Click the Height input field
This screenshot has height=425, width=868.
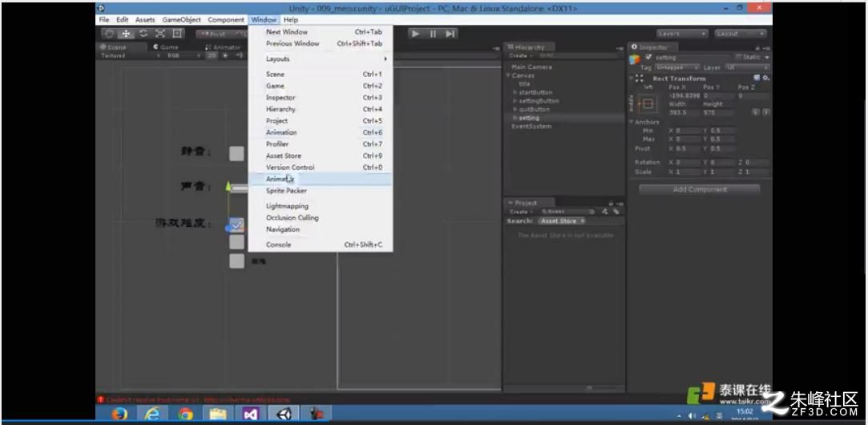pyautogui.click(x=718, y=112)
